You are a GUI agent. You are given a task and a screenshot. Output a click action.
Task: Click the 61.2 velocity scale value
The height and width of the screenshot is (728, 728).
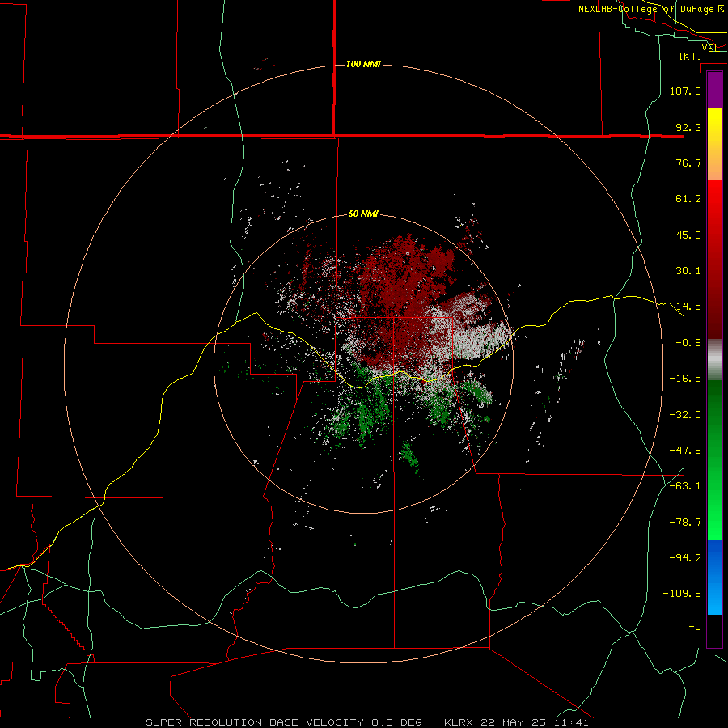click(688, 199)
